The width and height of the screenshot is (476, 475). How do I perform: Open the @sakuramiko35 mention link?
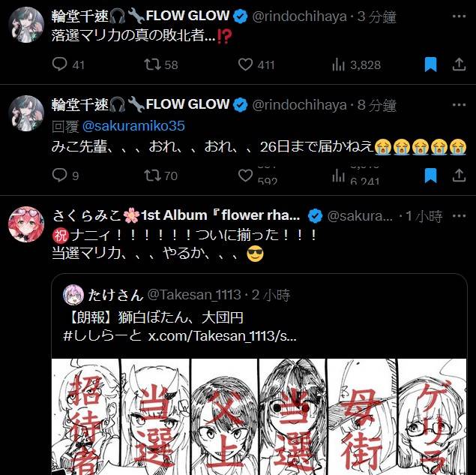point(133,126)
